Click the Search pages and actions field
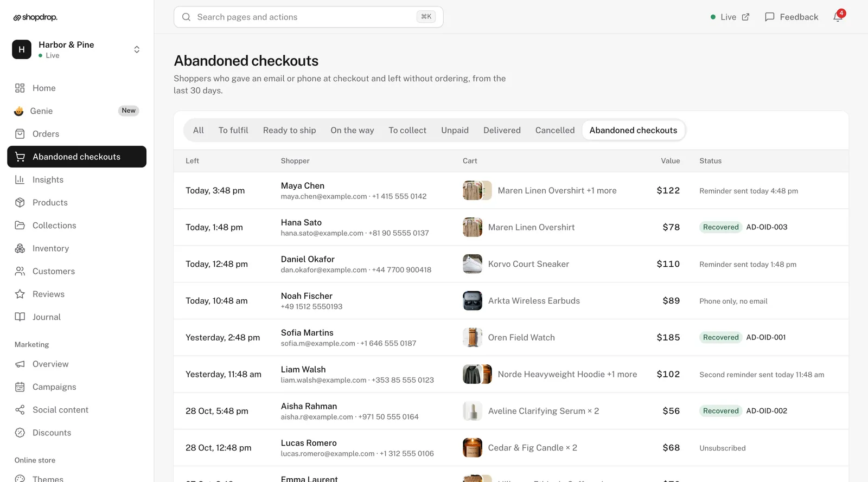 308,17
